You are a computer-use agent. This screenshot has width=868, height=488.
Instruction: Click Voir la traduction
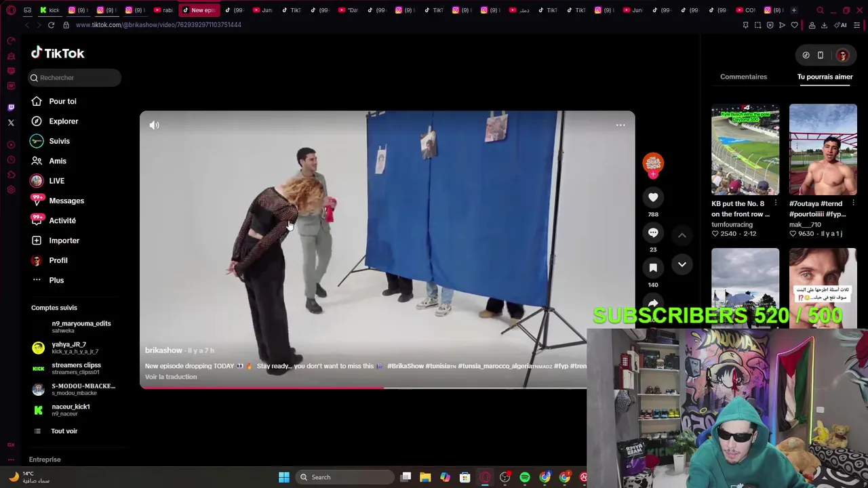pos(171,377)
